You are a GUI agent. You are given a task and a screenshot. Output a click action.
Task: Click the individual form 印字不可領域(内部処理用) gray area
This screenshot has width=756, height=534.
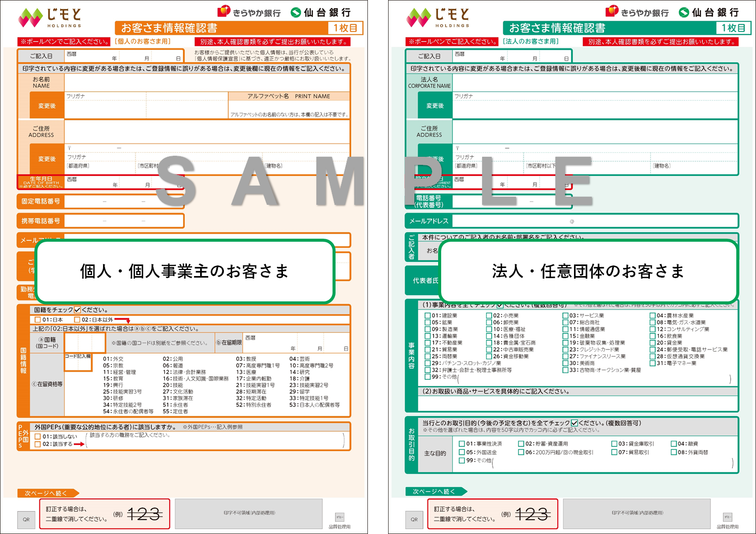249,513
